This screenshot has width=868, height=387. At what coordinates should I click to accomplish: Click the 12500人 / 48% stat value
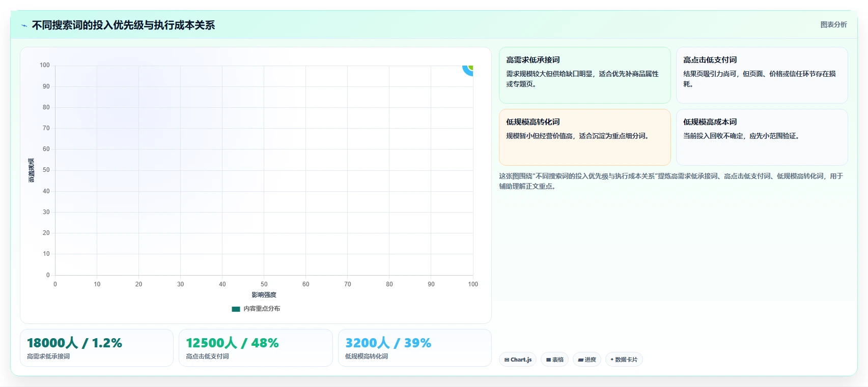pos(232,343)
